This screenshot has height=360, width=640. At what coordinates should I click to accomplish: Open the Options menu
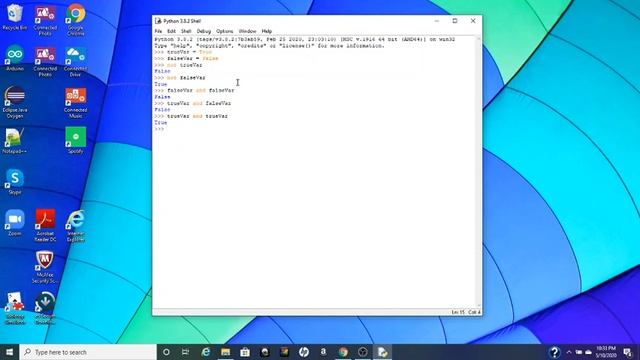tap(224, 31)
